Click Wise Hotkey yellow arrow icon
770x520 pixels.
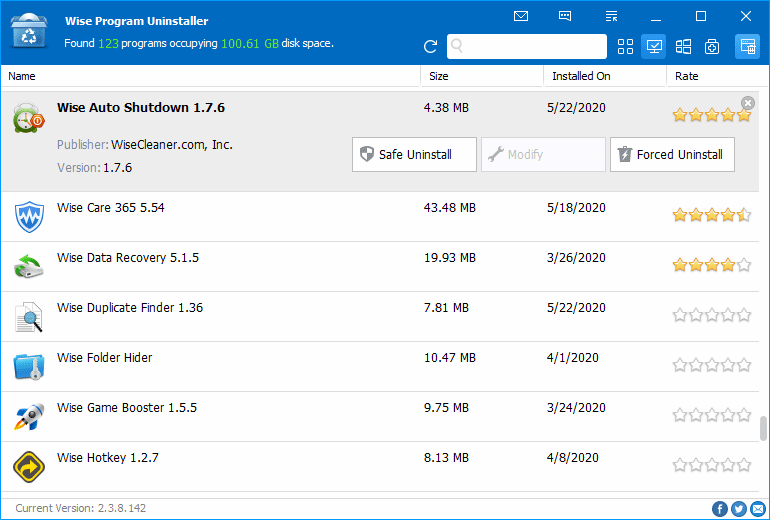coord(29,466)
